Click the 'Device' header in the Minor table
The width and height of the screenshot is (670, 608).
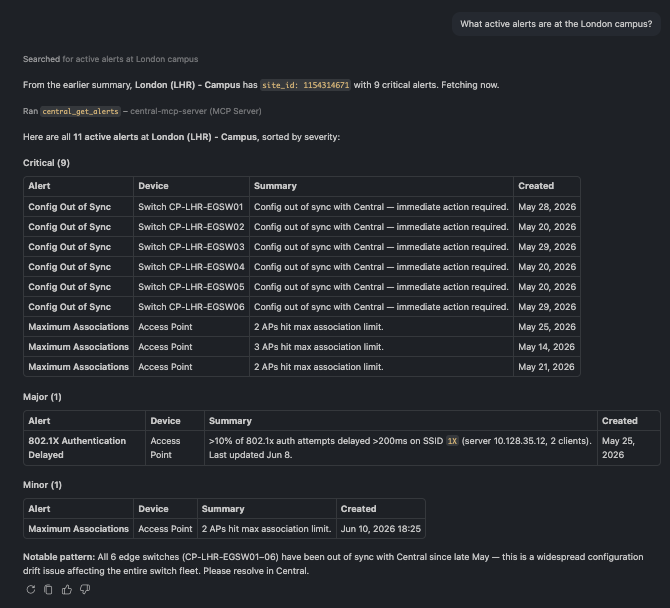pyautogui.click(x=153, y=509)
